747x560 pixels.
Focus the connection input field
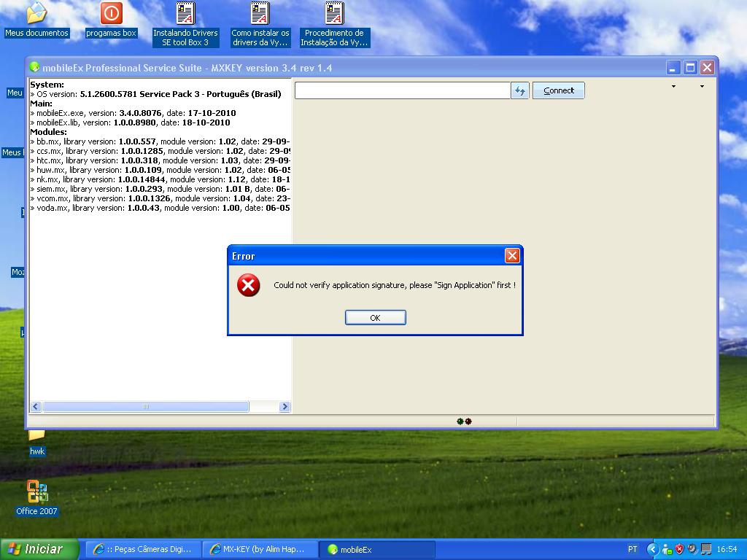[403, 90]
